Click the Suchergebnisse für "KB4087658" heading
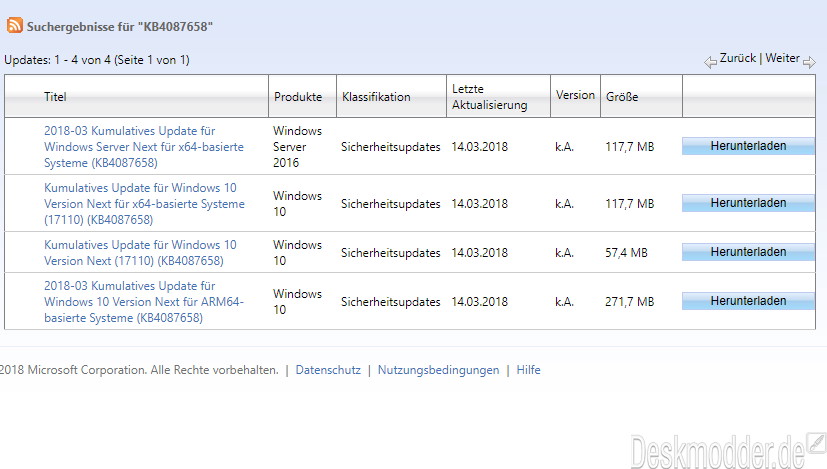The width and height of the screenshot is (827, 469). pos(120,26)
